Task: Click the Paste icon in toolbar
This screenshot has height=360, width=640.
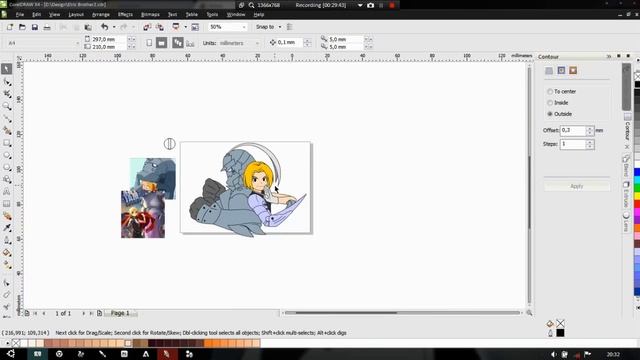Action: click(x=88, y=27)
